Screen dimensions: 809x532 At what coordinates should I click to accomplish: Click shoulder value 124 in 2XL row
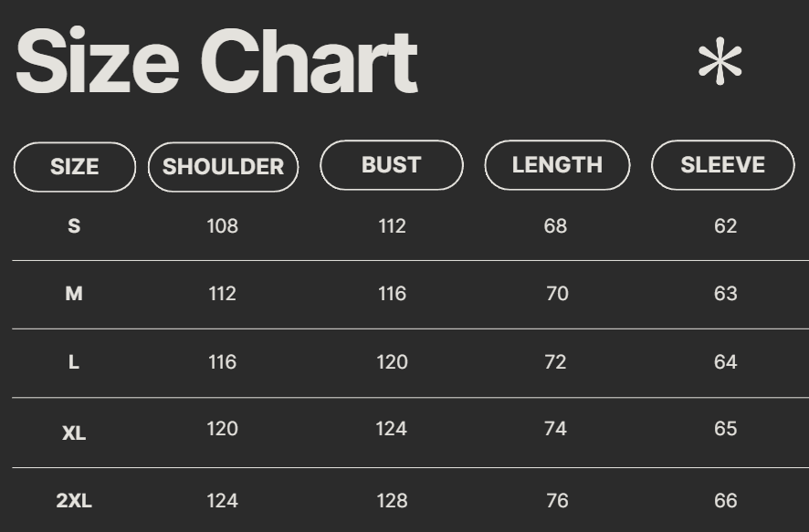(222, 500)
